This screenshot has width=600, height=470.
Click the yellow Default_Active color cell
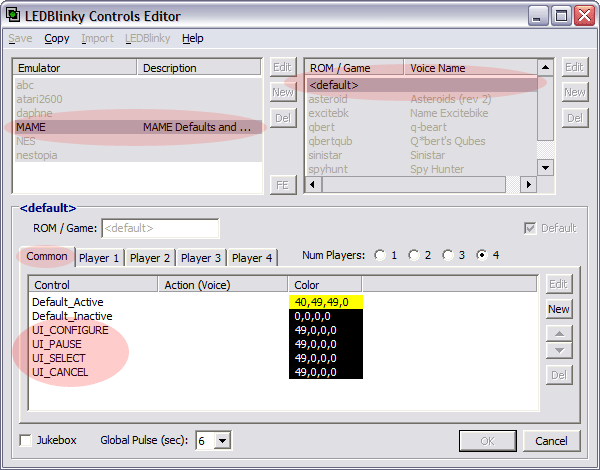(x=326, y=302)
